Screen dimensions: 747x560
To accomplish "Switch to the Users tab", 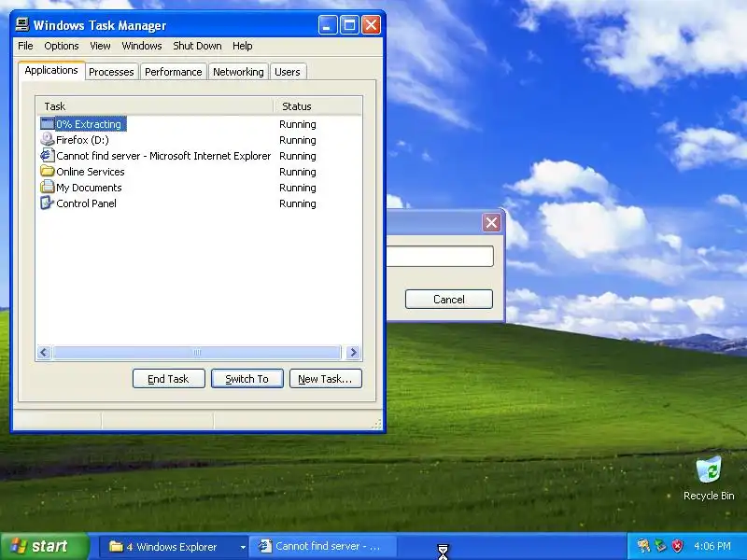I will pyautogui.click(x=288, y=72).
